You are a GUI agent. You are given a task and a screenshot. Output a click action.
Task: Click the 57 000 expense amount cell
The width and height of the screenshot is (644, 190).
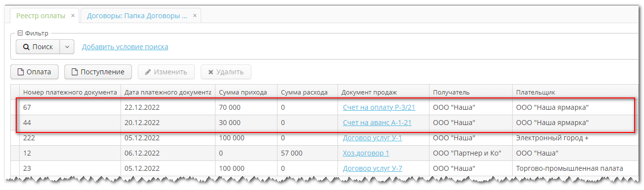[x=307, y=153]
